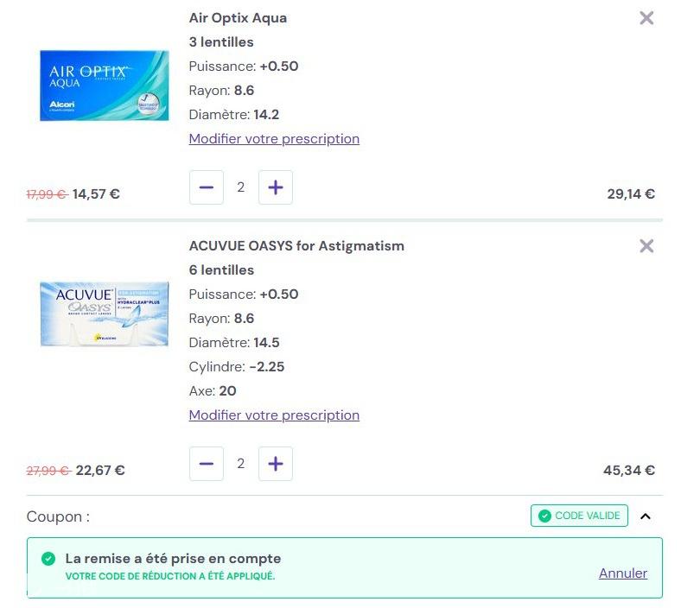Screen dimensions: 700x608
Task: Click Annuler to cancel the coupon
Action: point(623,573)
